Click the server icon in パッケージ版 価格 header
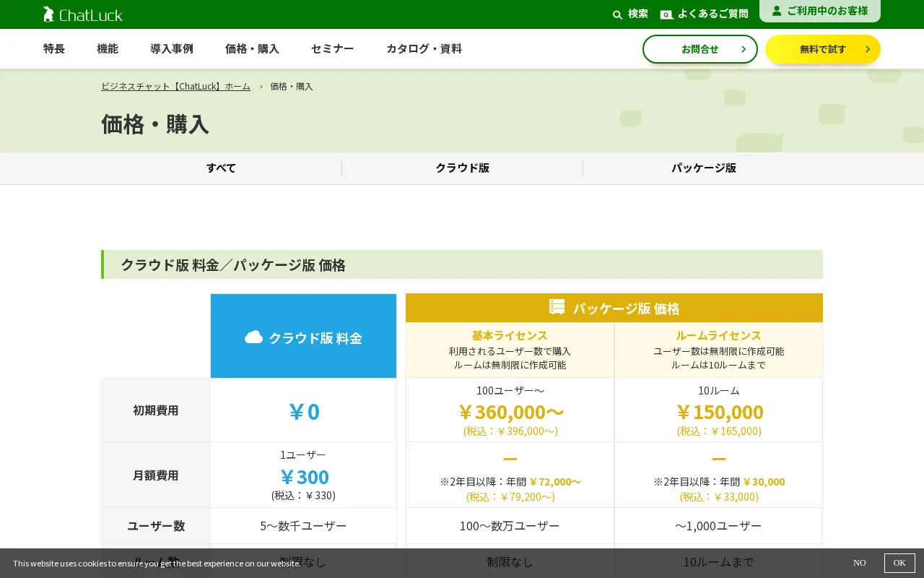Image resolution: width=924 pixels, height=578 pixels. (x=557, y=307)
